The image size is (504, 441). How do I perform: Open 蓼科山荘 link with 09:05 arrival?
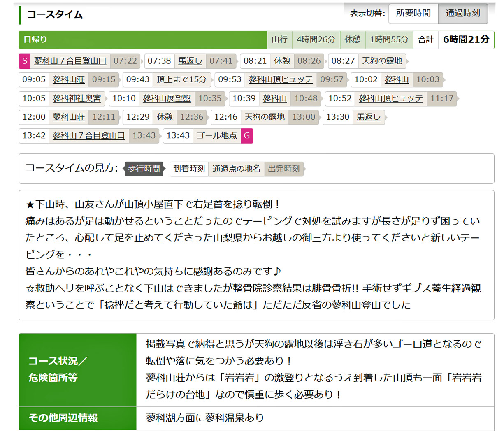(x=69, y=79)
